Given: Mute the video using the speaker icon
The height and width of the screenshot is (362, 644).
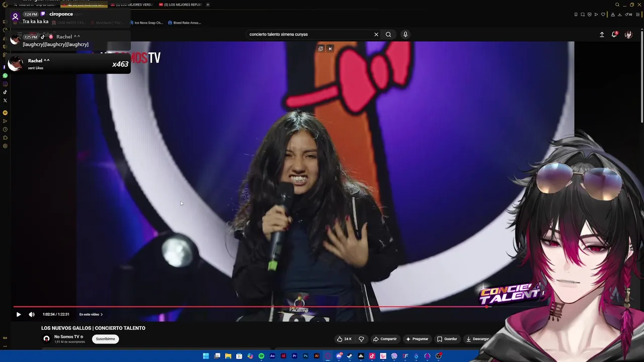Looking at the screenshot, I should [x=32, y=314].
